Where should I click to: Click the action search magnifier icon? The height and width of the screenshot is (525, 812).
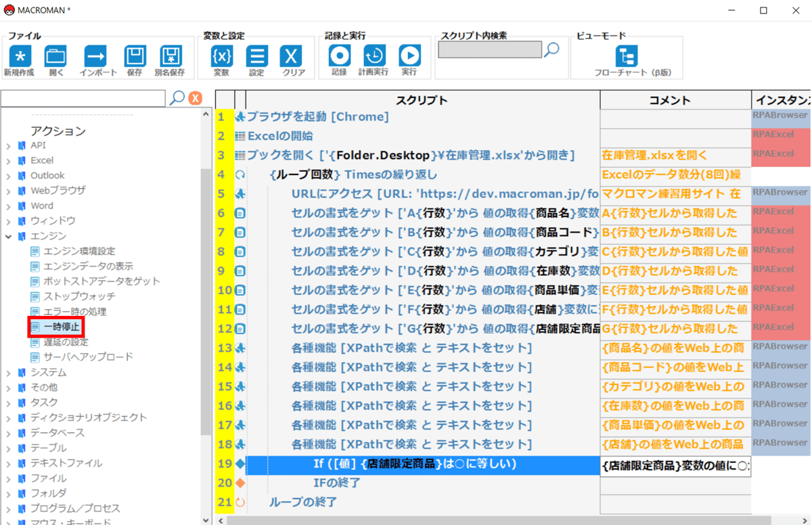(177, 98)
